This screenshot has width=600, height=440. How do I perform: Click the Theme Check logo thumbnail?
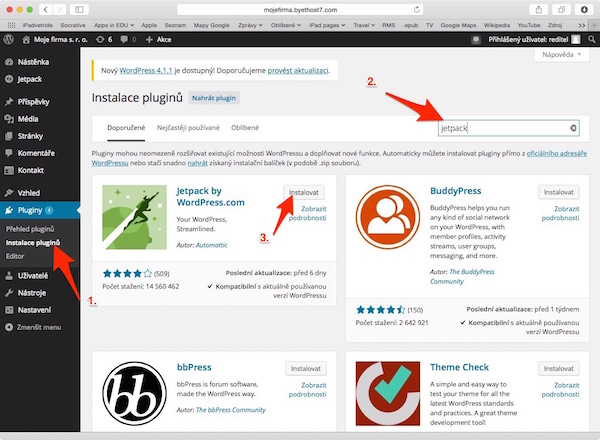(388, 394)
